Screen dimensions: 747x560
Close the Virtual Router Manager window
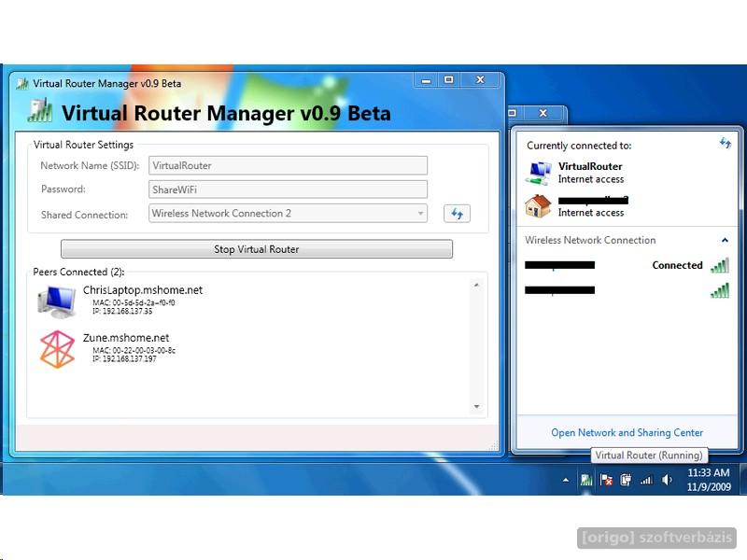tap(480, 80)
